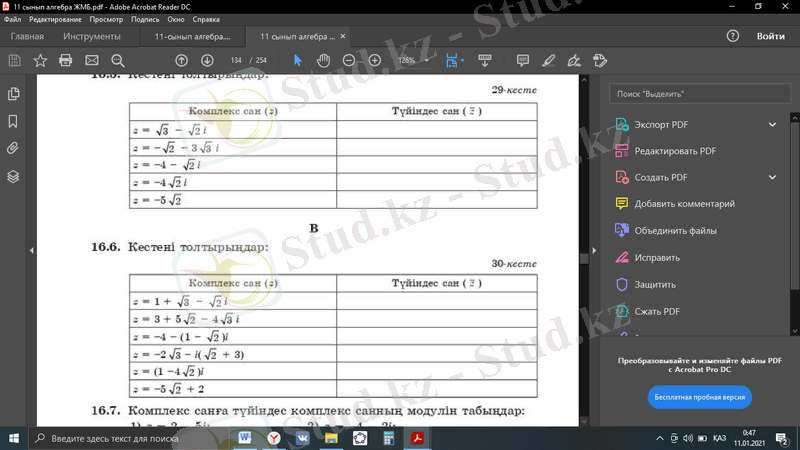Viewport: 800px width, 450px height.
Task: Click the email envelope icon in toolbar
Action: [x=92, y=60]
